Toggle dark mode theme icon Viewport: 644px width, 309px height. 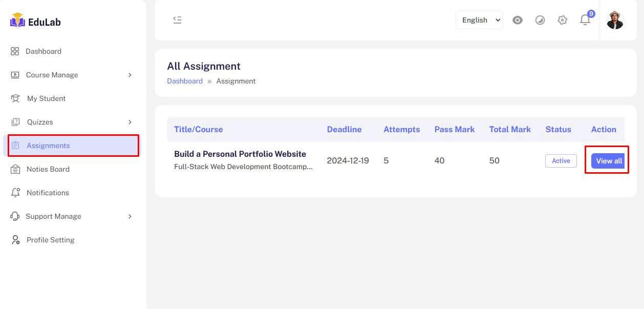[x=540, y=20]
